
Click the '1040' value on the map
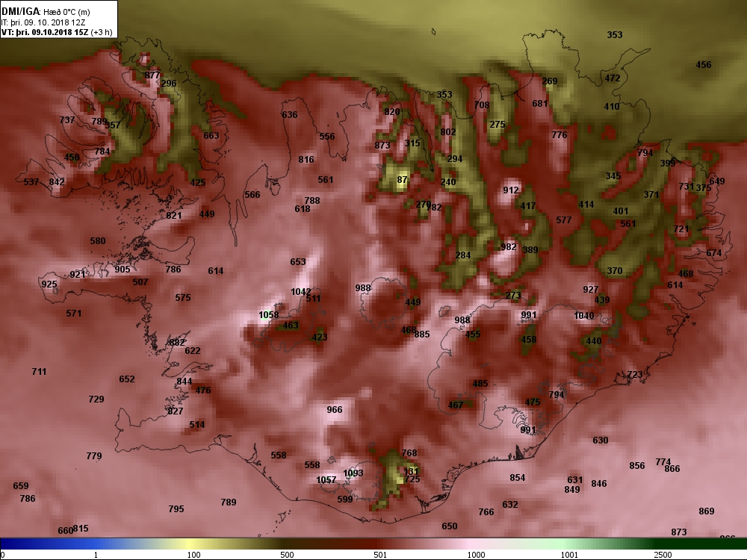click(584, 316)
